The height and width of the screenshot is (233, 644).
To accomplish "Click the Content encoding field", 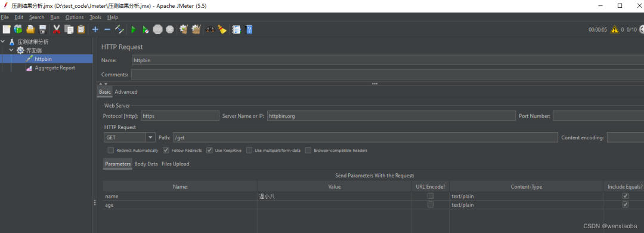I will [626, 137].
